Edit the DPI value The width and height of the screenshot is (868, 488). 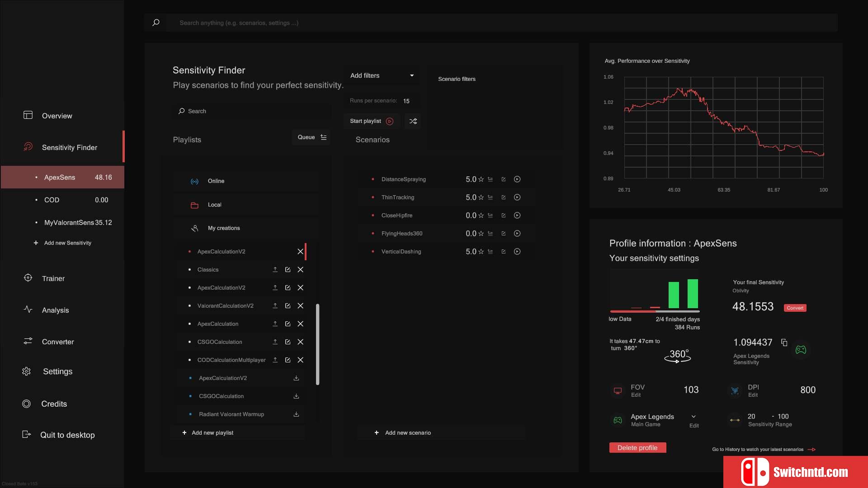pyautogui.click(x=753, y=395)
